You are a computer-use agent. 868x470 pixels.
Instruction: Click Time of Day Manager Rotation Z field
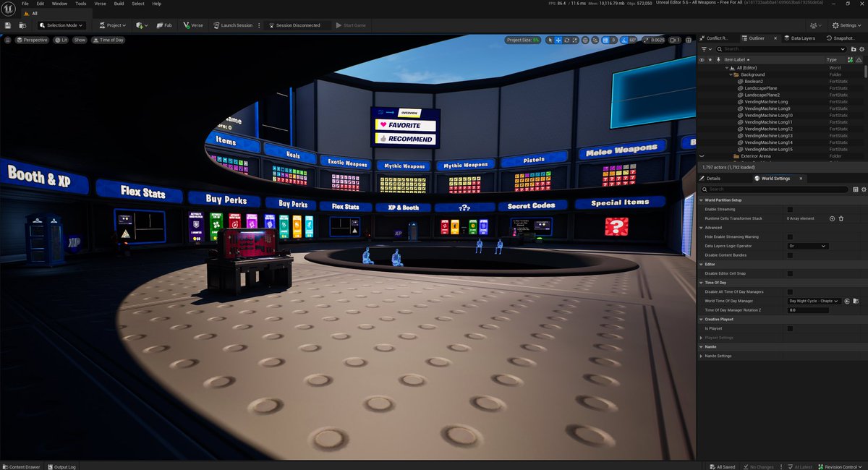[x=808, y=310]
